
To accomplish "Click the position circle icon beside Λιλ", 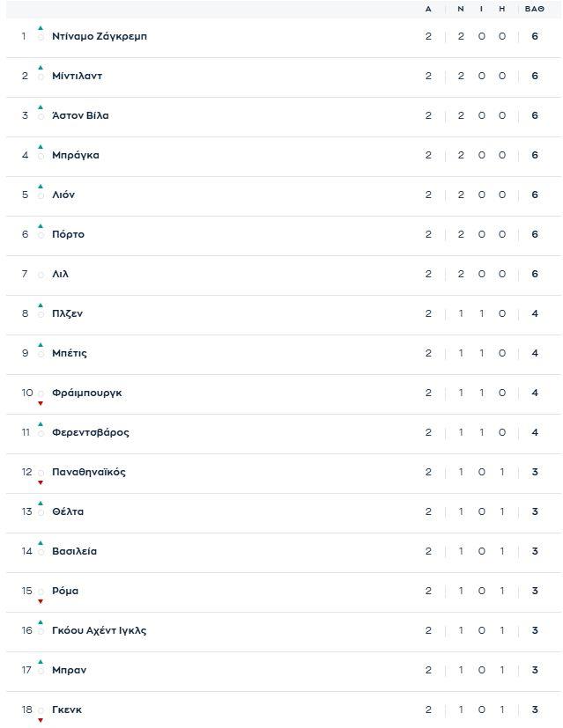I will click(41, 275).
